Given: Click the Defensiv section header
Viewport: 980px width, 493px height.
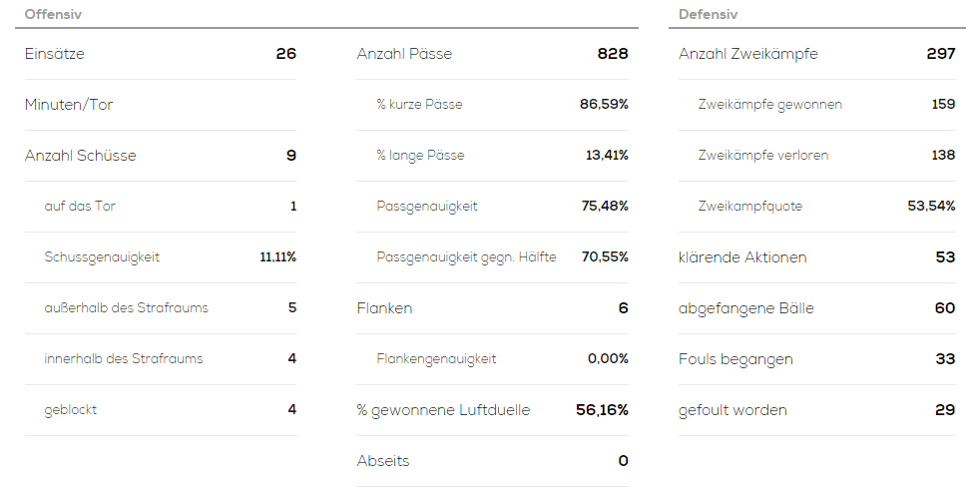Looking at the screenshot, I should 709,14.
